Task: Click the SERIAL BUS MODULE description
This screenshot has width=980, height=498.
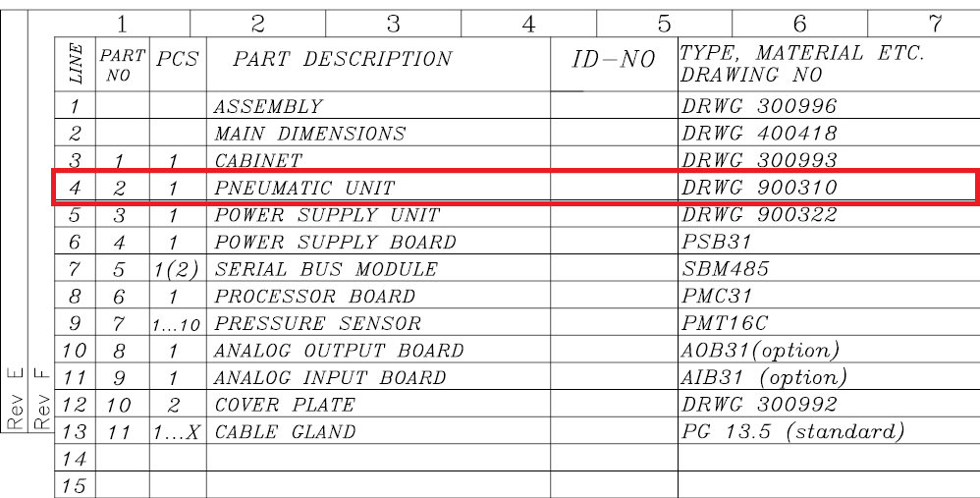Action: click(326, 269)
